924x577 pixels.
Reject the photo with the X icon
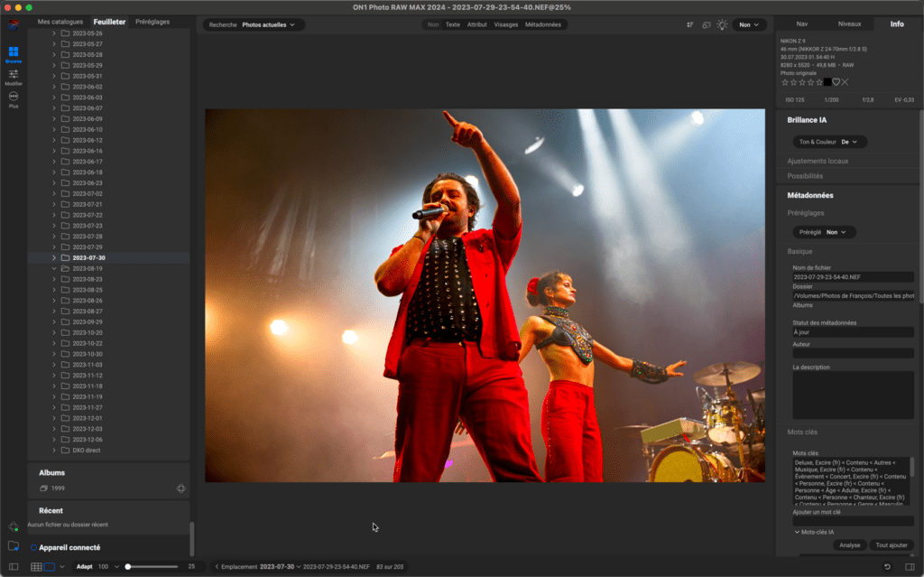[x=845, y=82]
